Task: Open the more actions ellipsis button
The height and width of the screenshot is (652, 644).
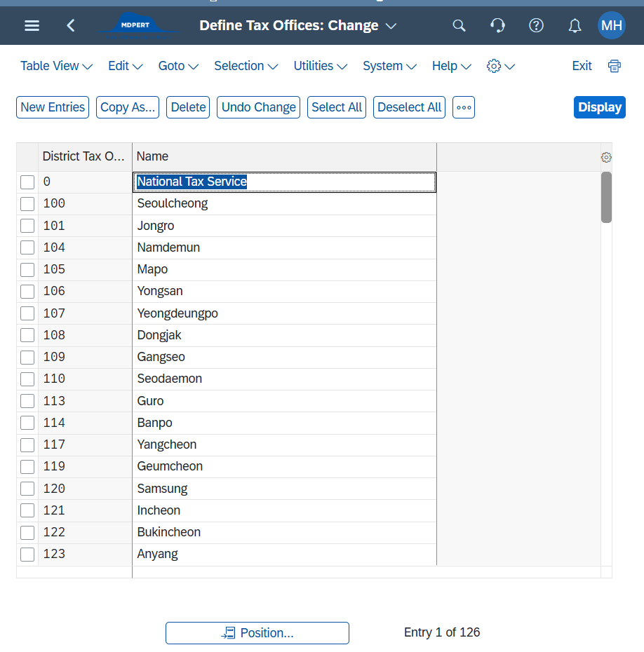Action: [x=464, y=107]
